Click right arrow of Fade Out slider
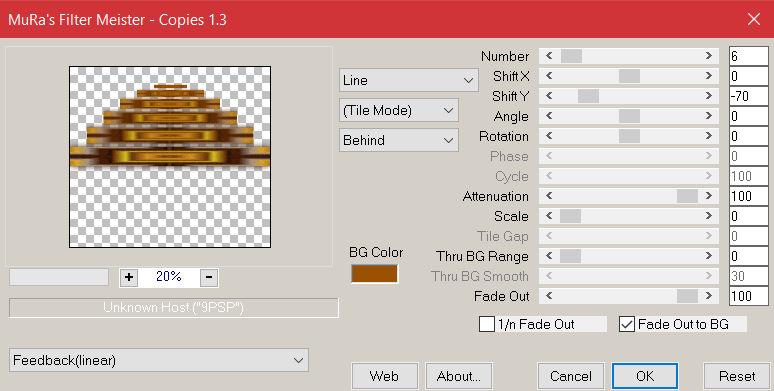The image size is (774, 391). [709, 296]
